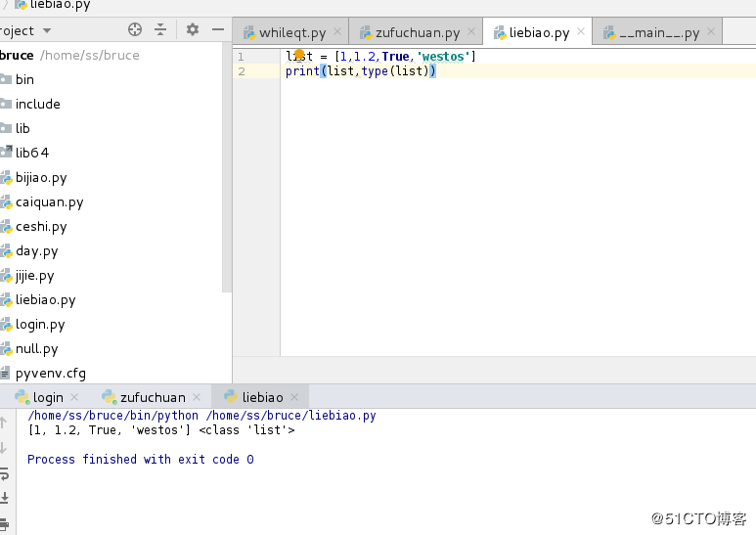Switch to the whileqt.py editor tab
This screenshot has height=535, width=756.
[290, 33]
